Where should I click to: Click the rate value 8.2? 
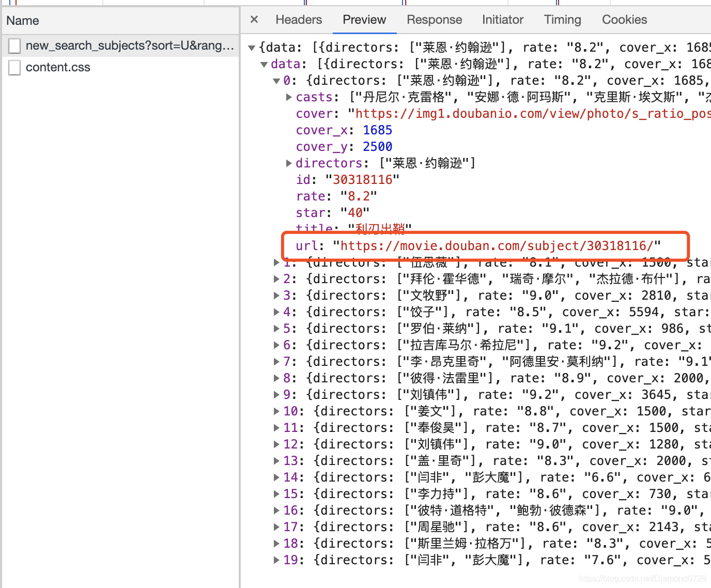[x=359, y=196]
